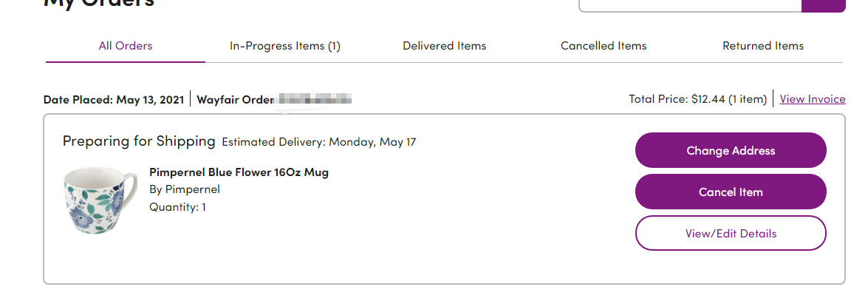Screen dimensions: 868x304
Task: Select the Delivered Items tab
Action: pyautogui.click(x=445, y=46)
